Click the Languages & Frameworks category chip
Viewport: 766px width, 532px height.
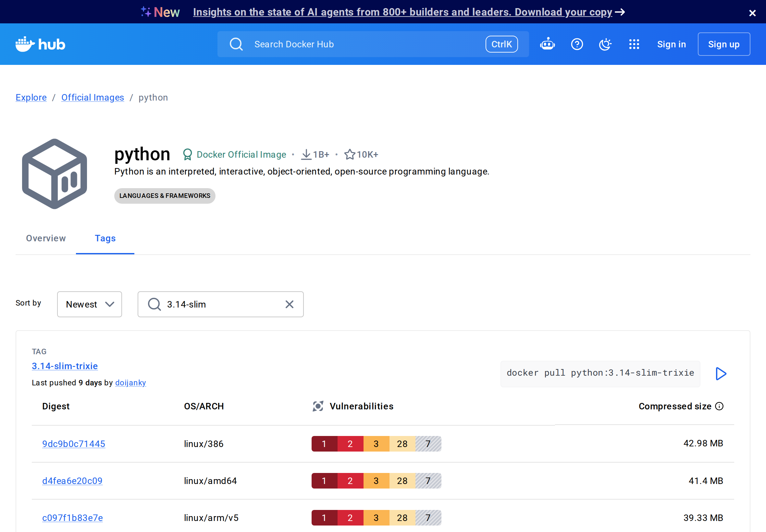(165, 196)
